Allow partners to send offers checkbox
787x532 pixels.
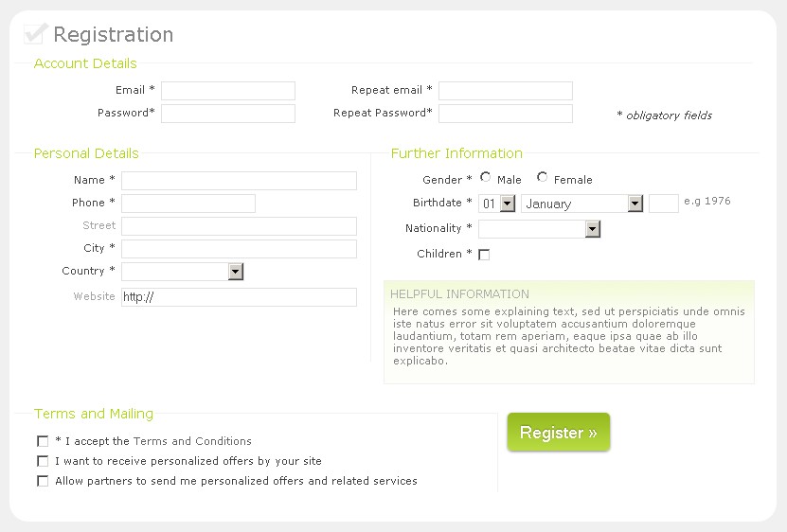coord(43,481)
